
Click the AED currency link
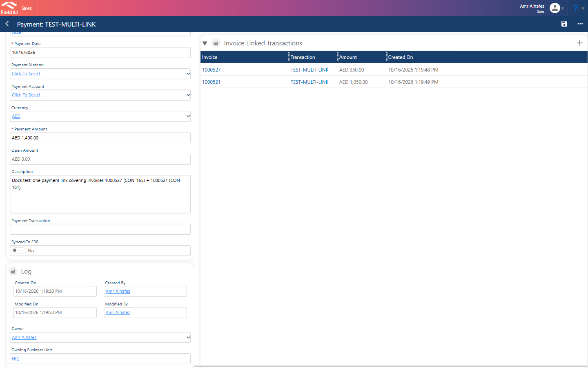pyautogui.click(x=16, y=116)
